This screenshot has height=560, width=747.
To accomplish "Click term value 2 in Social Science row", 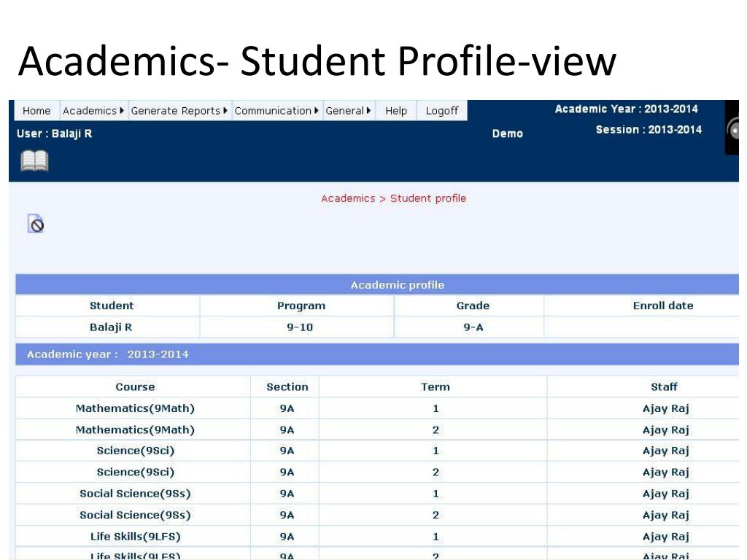I will (x=436, y=515).
